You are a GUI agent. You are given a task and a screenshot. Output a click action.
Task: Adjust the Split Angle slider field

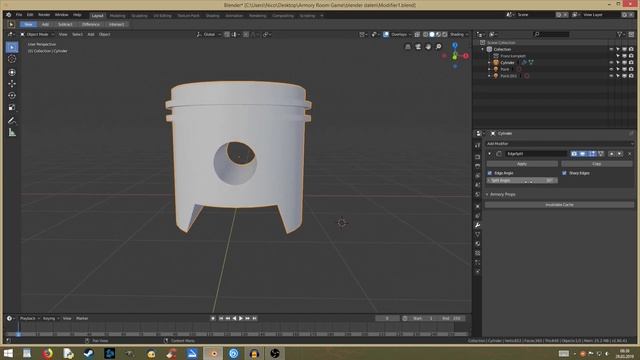522,180
